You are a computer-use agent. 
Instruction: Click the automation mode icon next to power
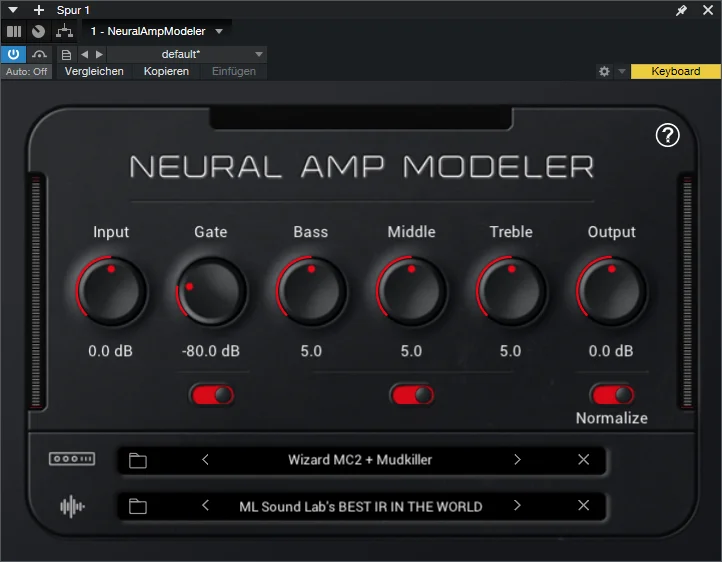[x=40, y=54]
